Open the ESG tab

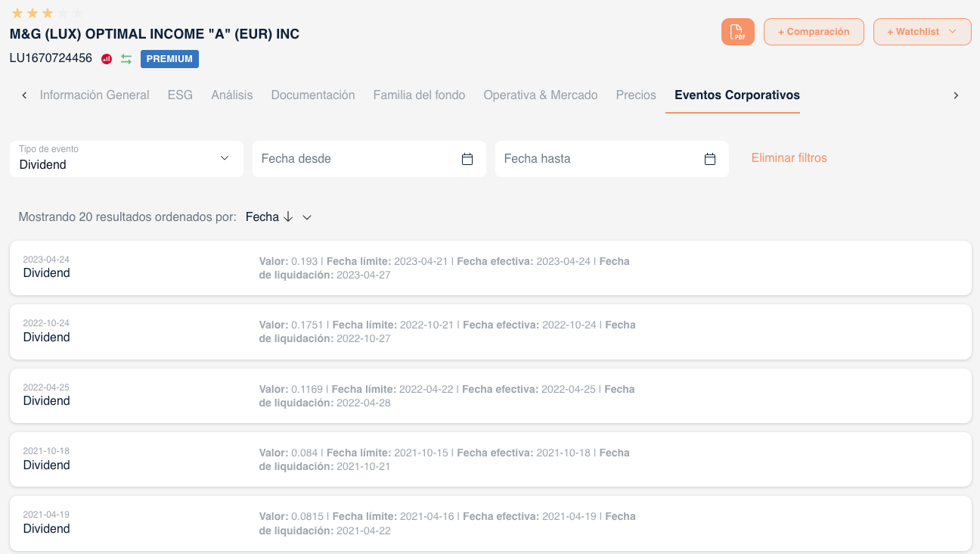(x=180, y=95)
